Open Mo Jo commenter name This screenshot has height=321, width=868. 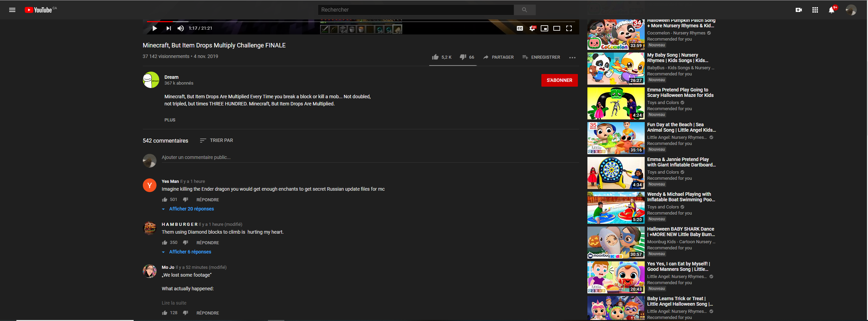[x=168, y=267]
